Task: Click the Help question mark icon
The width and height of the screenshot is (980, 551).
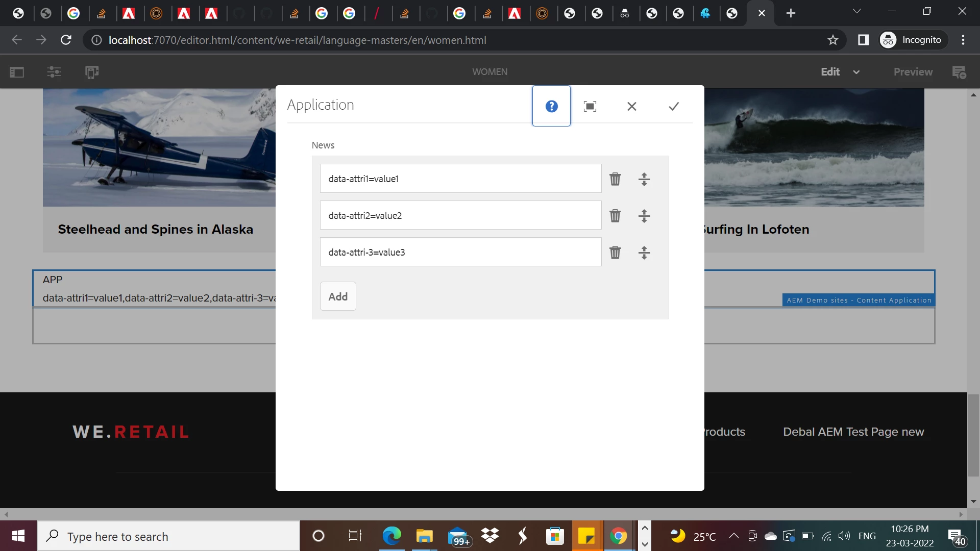Action: point(551,106)
